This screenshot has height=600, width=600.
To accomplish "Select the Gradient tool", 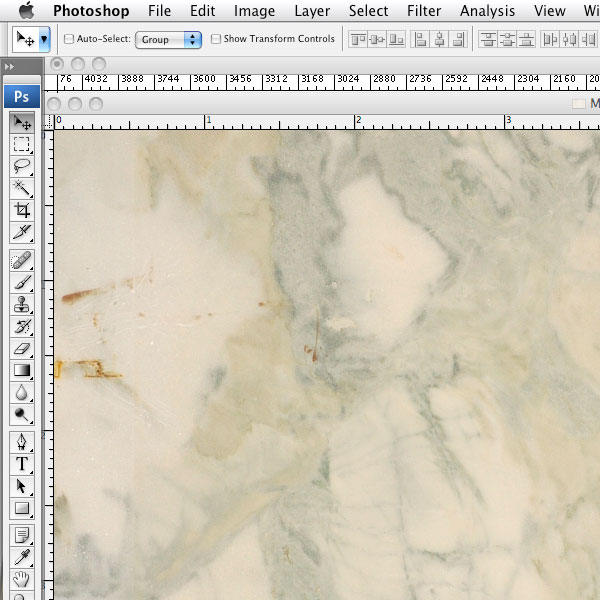I will (x=21, y=371).
